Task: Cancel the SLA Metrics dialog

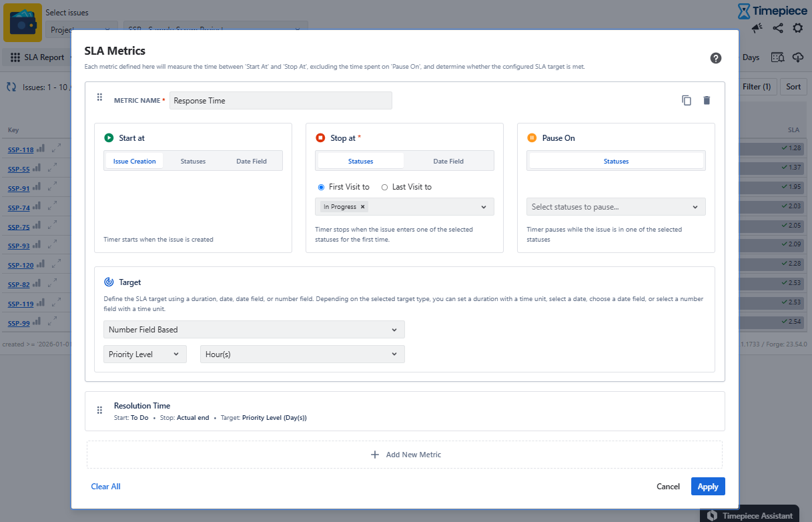Action: point(668,487)
